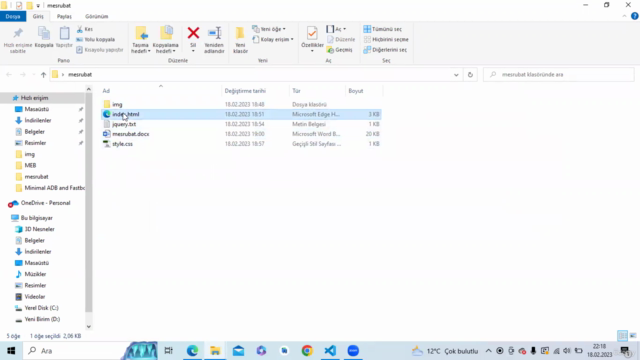640x360 pixels.
Task: Select the index.html file
Action: point(241,114)
